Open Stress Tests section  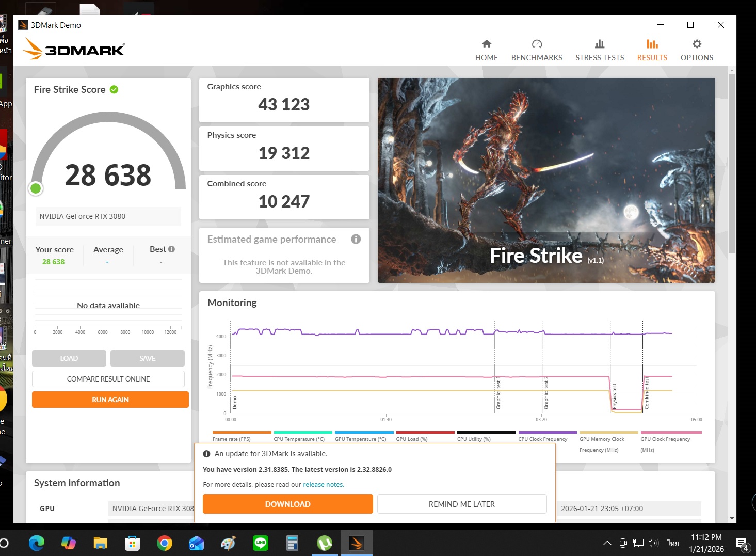click(x=599, y=51)
